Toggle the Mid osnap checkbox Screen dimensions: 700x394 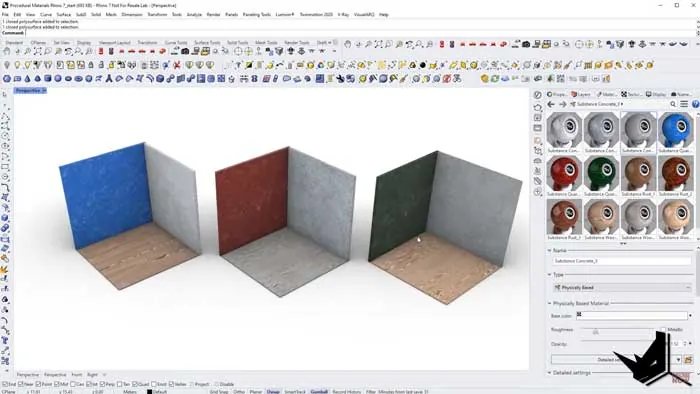pos(57,384)
